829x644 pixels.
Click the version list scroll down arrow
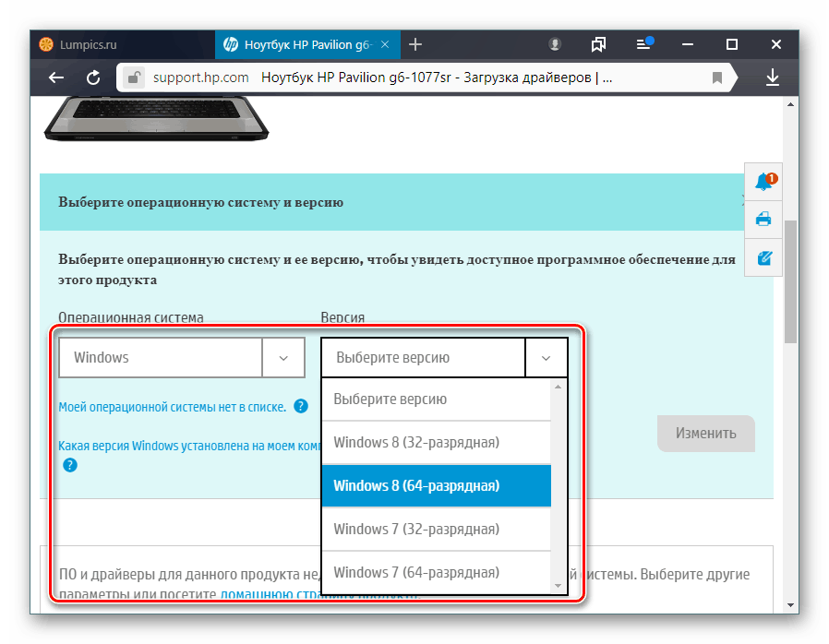pyautogui.click(x=558, y=585)
